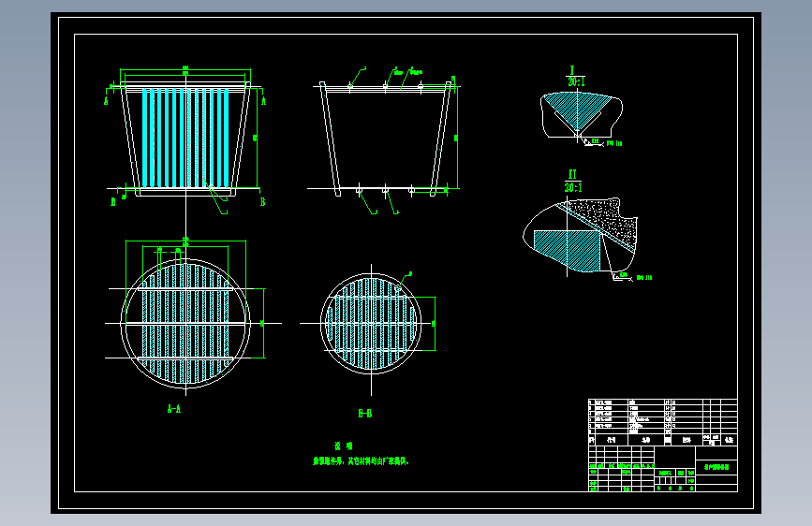The width and height of the screenshot is (812, 526).
Task: Select the A-A section label
Action: (x=174, y=409)
